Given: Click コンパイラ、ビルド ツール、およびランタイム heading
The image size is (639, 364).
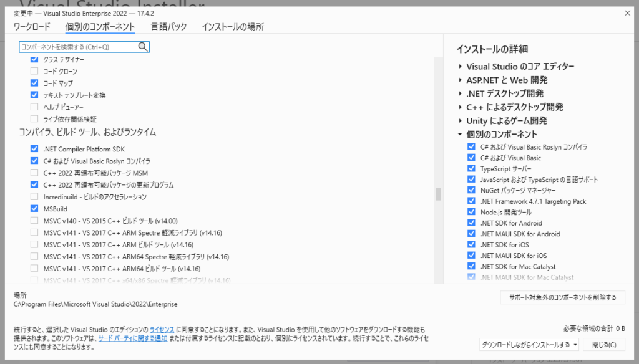Looking at the screenshot, I should [87, 132].
